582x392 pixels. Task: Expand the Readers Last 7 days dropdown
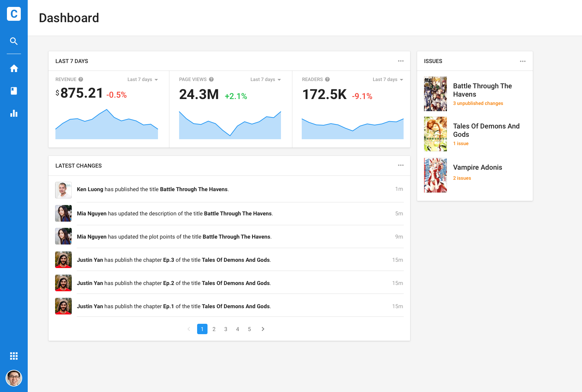[x=388, y=79]
